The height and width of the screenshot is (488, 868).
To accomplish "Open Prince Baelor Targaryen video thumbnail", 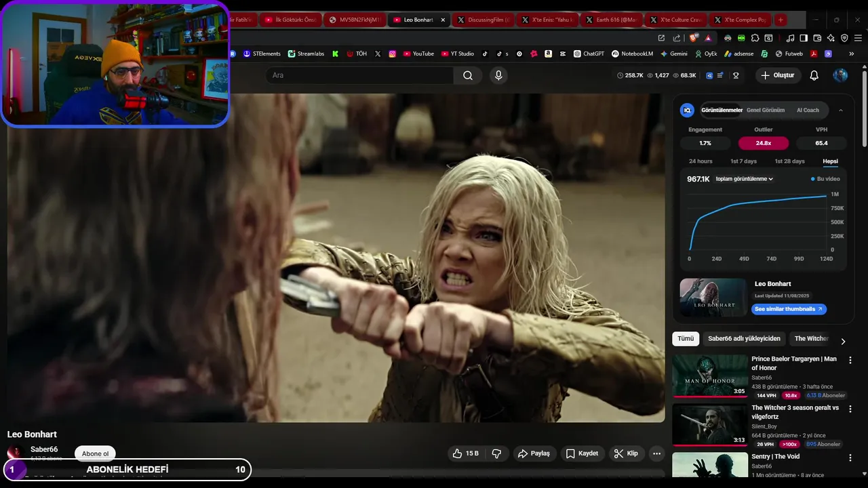I will 710,375.
